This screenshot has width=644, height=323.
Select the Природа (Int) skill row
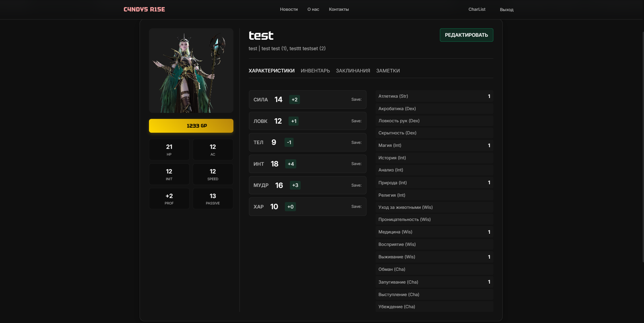(434, 183)
